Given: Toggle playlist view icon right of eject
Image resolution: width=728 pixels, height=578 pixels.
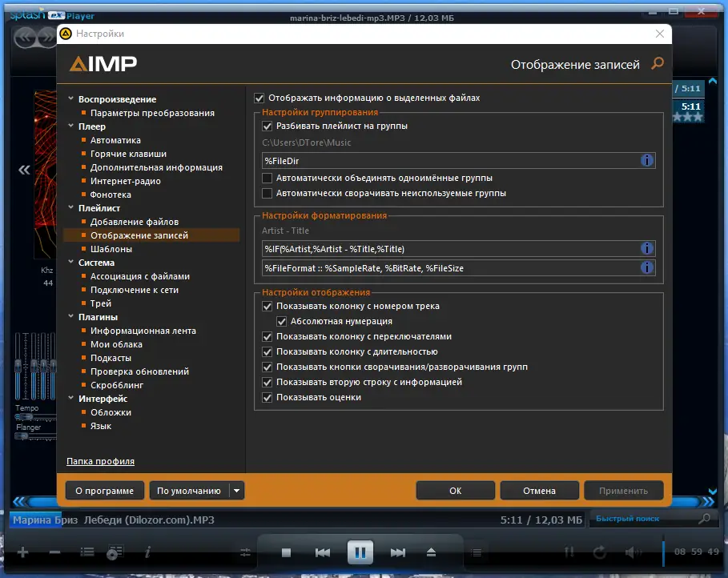Looking at the screenshot, I should click(477, 552).
